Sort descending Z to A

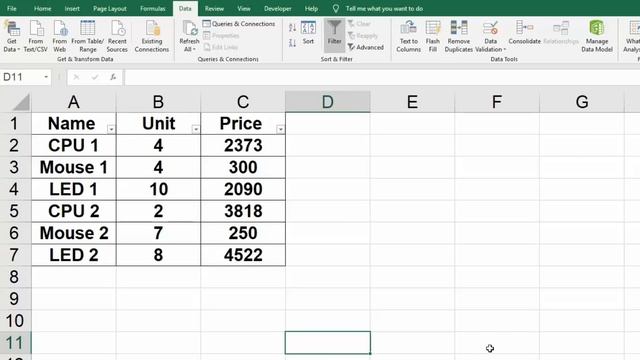point(292,42)
